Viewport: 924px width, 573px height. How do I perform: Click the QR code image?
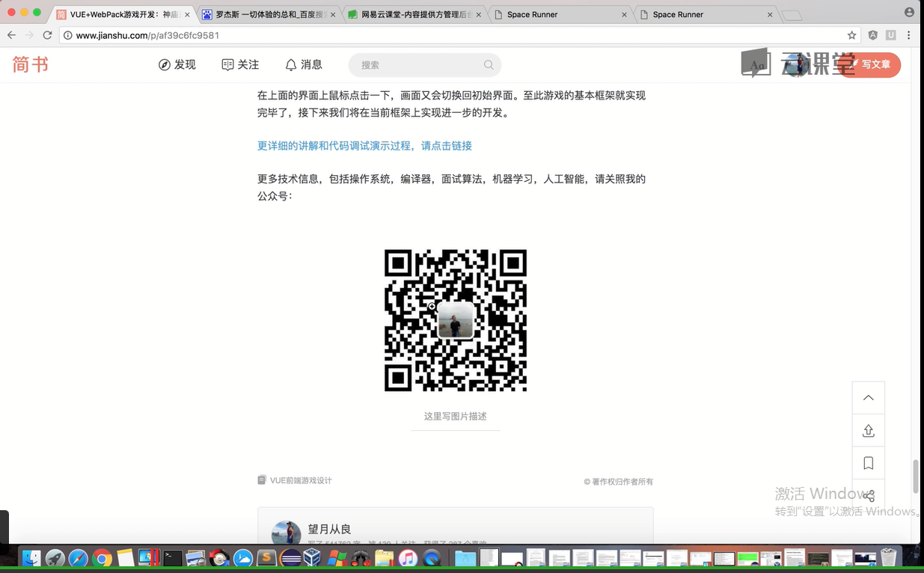point(456,320)
